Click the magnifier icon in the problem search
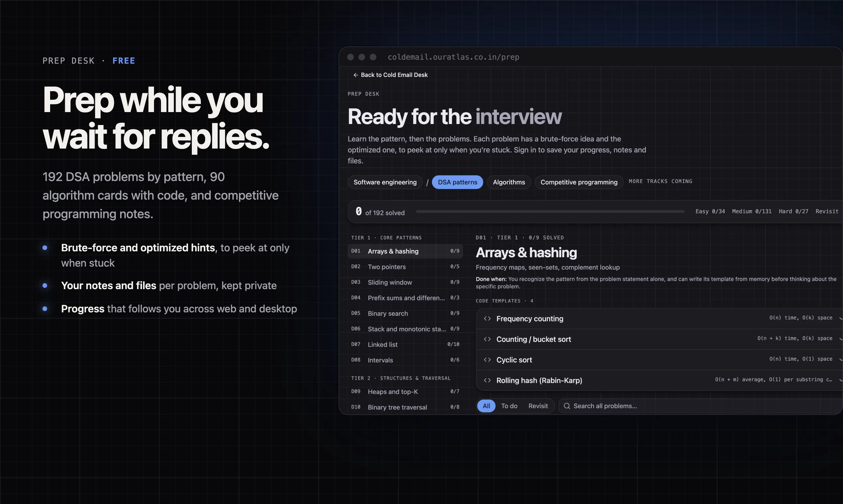This screenshot has height=504, width=843. [x=567, y=406]
